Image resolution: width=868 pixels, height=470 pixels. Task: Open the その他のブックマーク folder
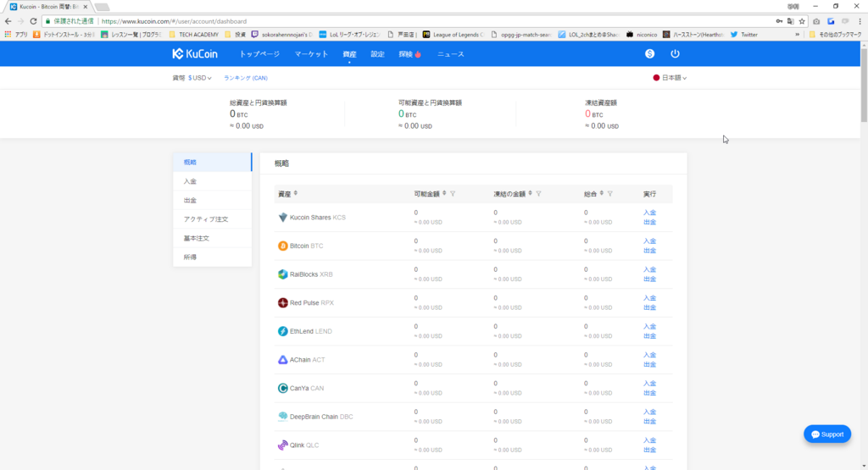point(835,34)
